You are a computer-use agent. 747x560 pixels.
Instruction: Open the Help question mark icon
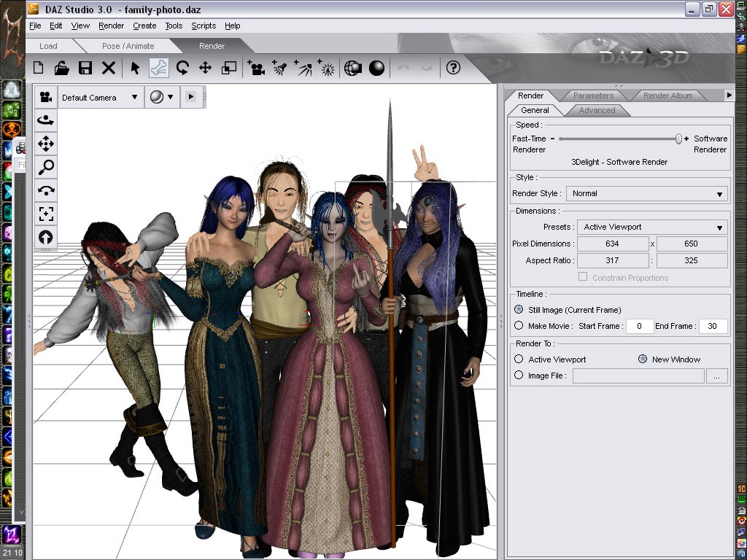click(453, 68)
